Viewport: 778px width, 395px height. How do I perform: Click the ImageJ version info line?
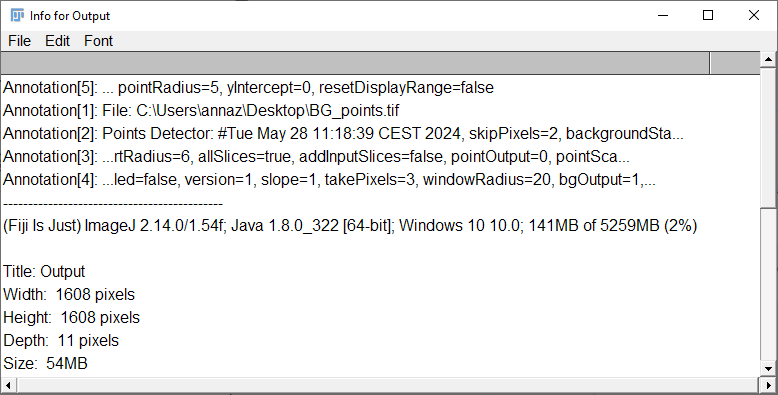click(x=350, y=226)
